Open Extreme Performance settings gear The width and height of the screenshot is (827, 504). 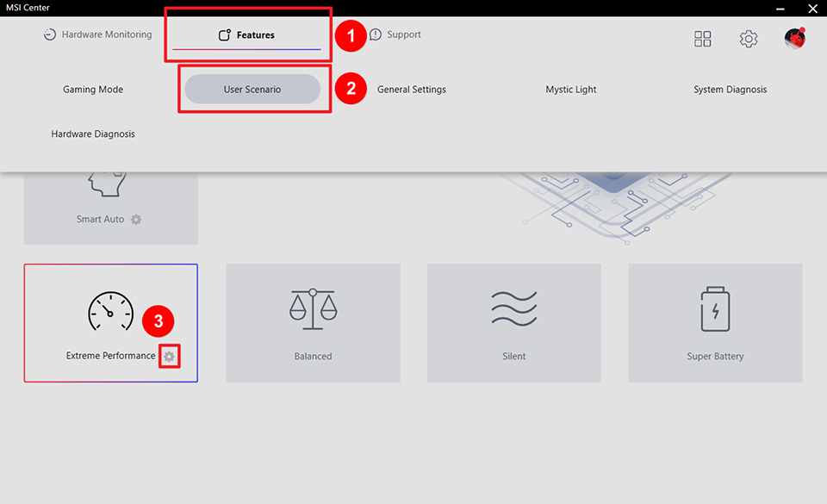click(170, 356)
